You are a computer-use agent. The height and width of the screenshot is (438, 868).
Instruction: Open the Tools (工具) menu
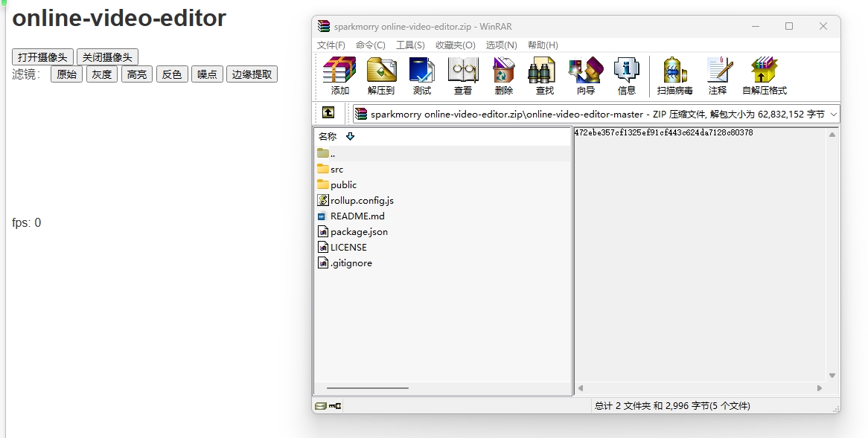coord(410,45)
